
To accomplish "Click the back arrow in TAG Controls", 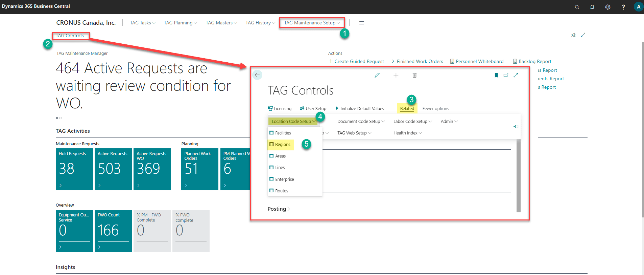I will point(257,75).
